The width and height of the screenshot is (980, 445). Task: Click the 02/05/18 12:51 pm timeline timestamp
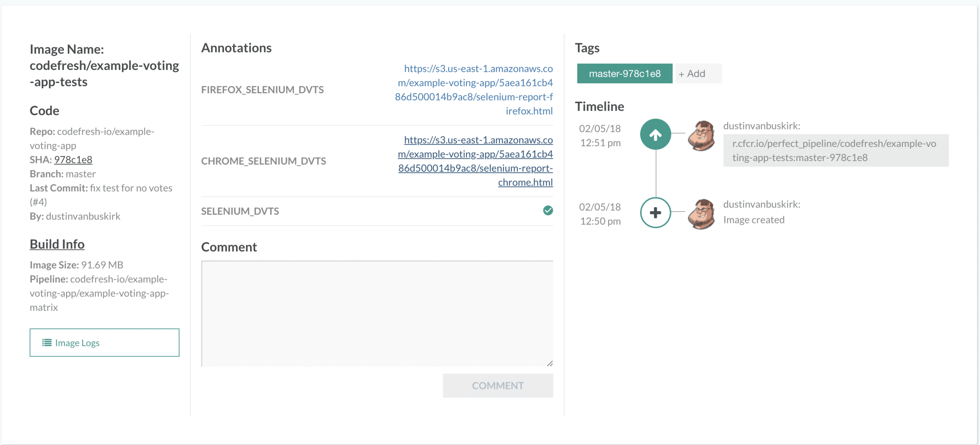point(600,136)
